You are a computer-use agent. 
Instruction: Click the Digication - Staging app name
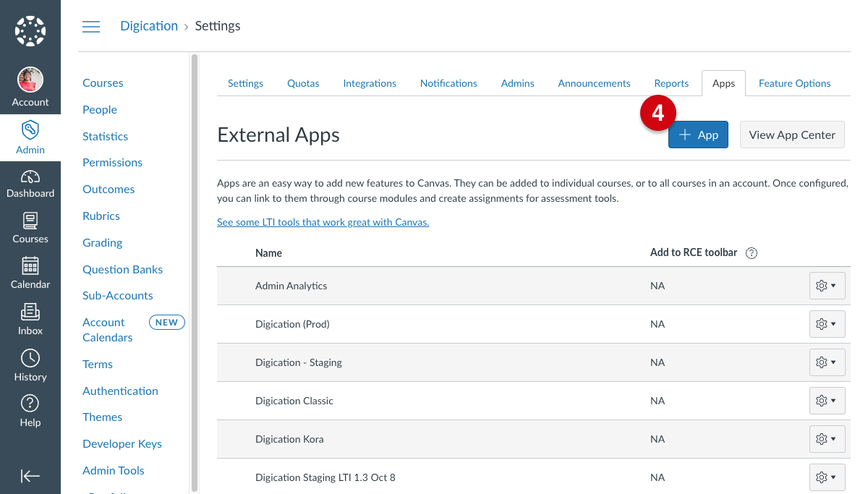click(299, 362)
